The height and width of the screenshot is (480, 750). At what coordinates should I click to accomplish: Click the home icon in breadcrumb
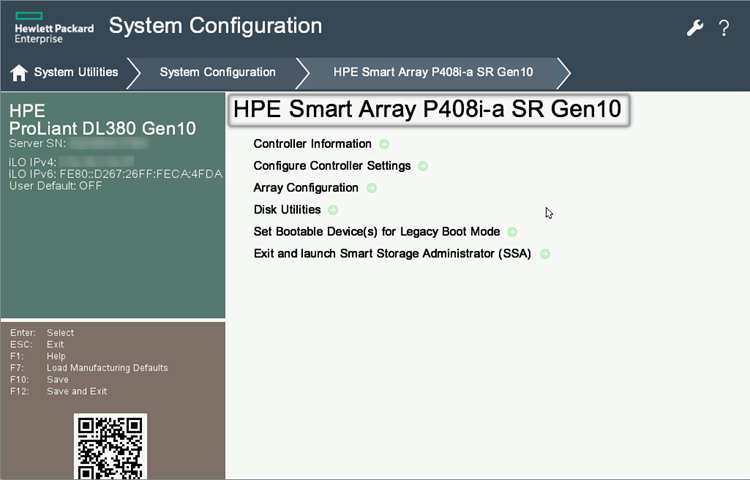click(x=19, y=73)
